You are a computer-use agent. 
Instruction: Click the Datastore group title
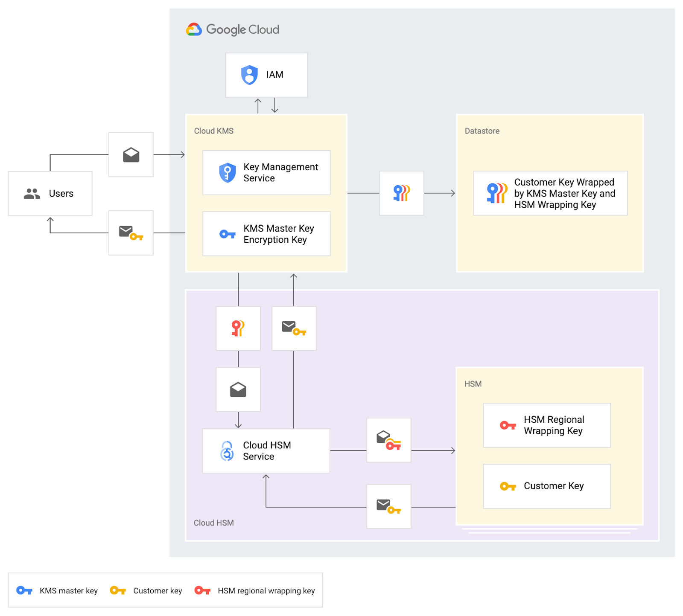[482, 131]
